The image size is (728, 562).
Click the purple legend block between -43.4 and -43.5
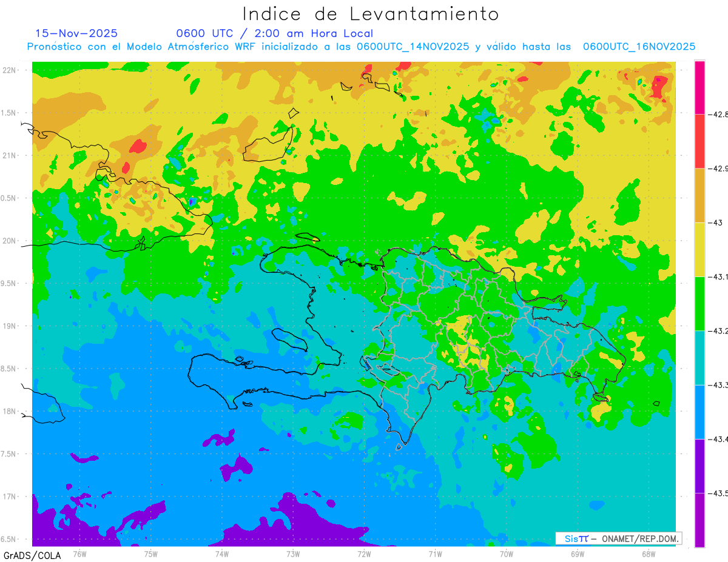click(699, 466)
